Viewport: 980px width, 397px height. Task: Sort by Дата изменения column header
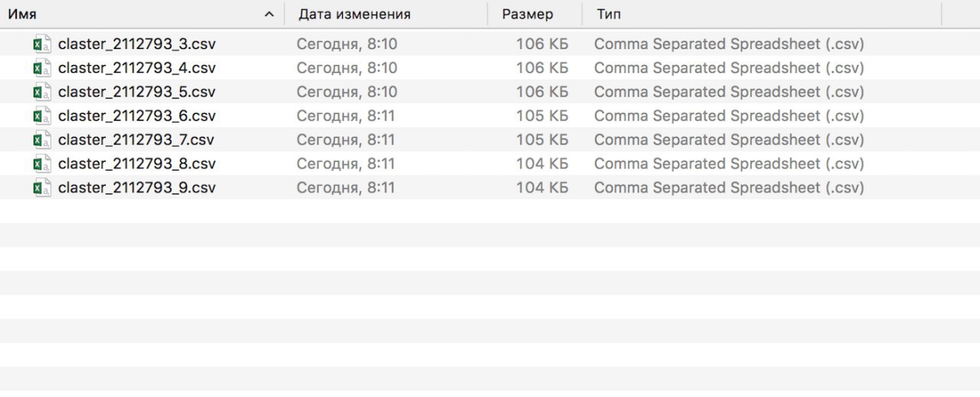(x=354, y=15)
